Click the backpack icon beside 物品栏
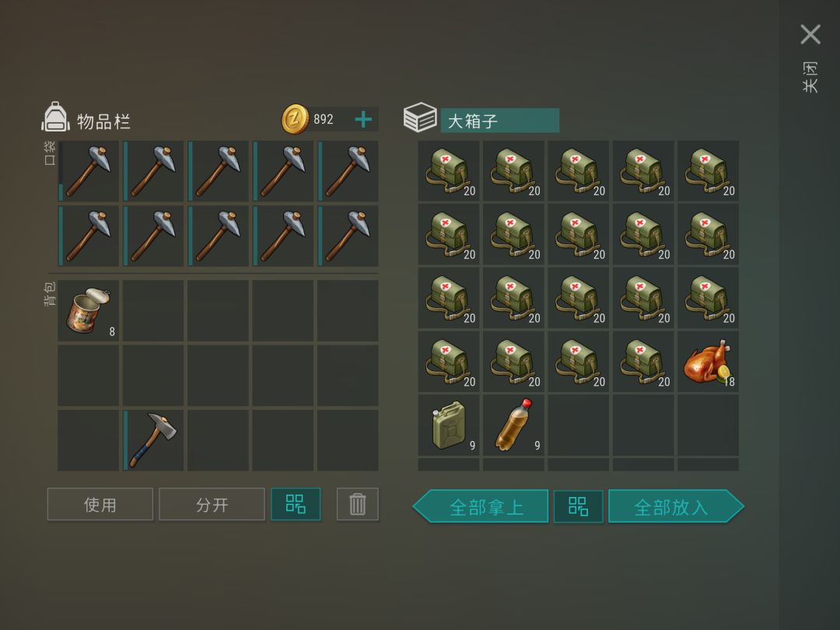Image resolution: width=840 pixels, height=630 pixels. click(56, 117)
